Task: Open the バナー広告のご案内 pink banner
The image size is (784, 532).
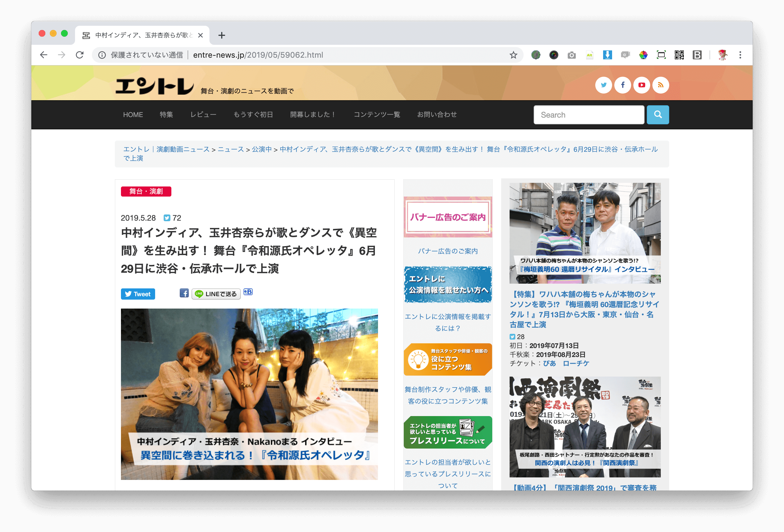Action: coord(448,217)
